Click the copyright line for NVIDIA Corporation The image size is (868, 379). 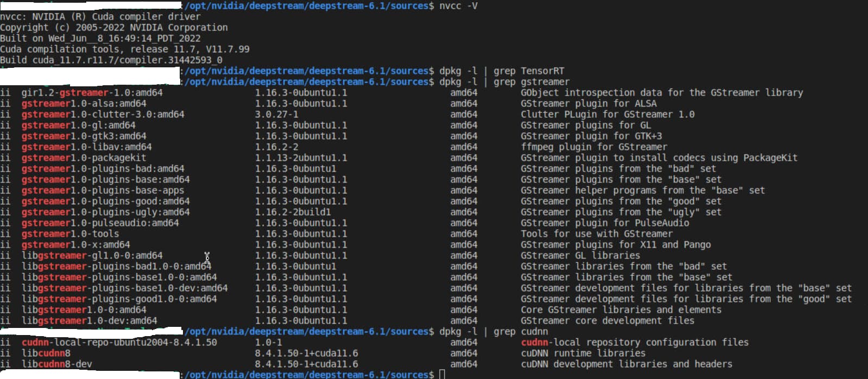click(114, 28)
